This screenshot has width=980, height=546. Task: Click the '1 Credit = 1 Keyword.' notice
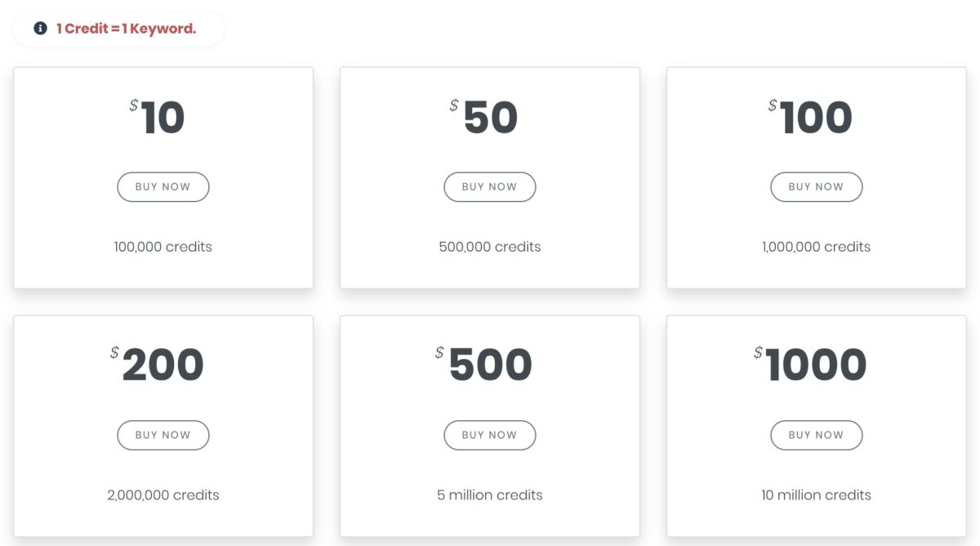(x=127, y=29)
